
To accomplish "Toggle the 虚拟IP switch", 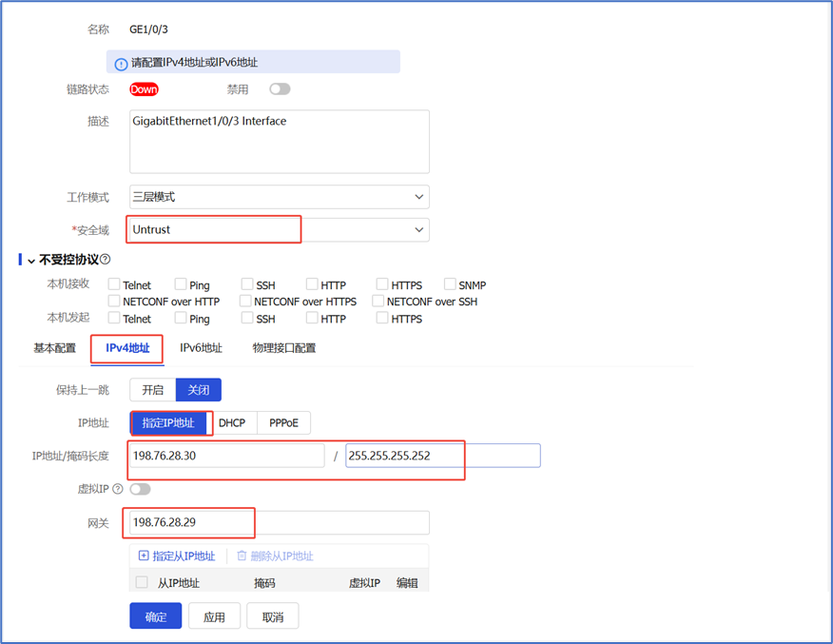I will coord(140,489).
